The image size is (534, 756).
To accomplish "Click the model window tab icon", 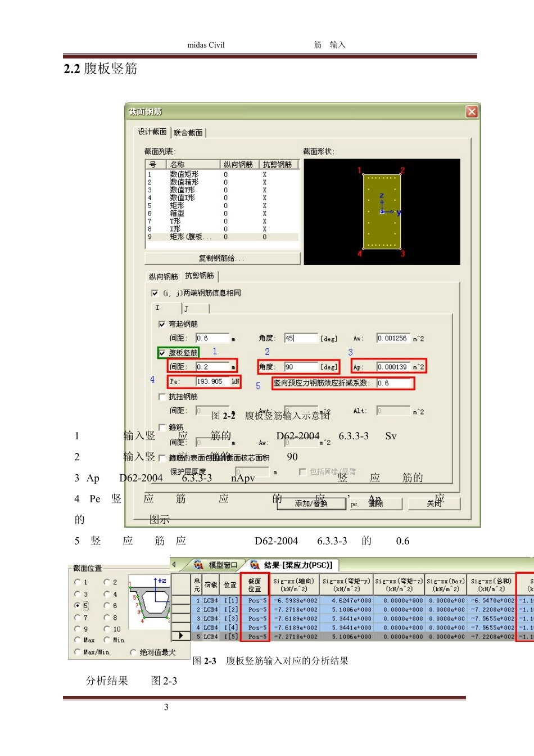I will click(x=198, y=565).
